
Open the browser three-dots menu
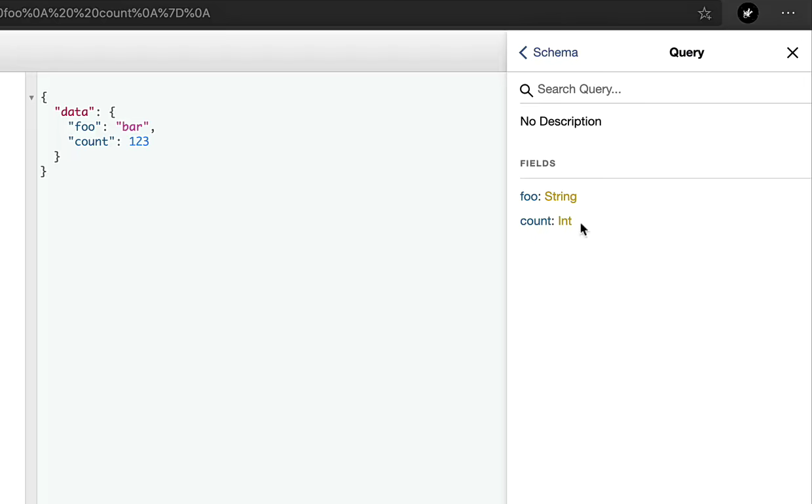click(x=788, y=13)
